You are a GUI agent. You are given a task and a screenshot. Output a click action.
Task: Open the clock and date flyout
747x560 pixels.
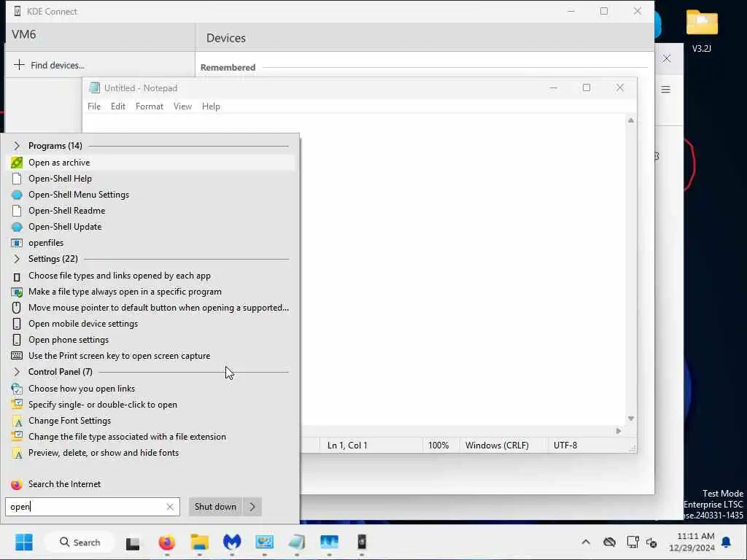(x=692, y=542)
